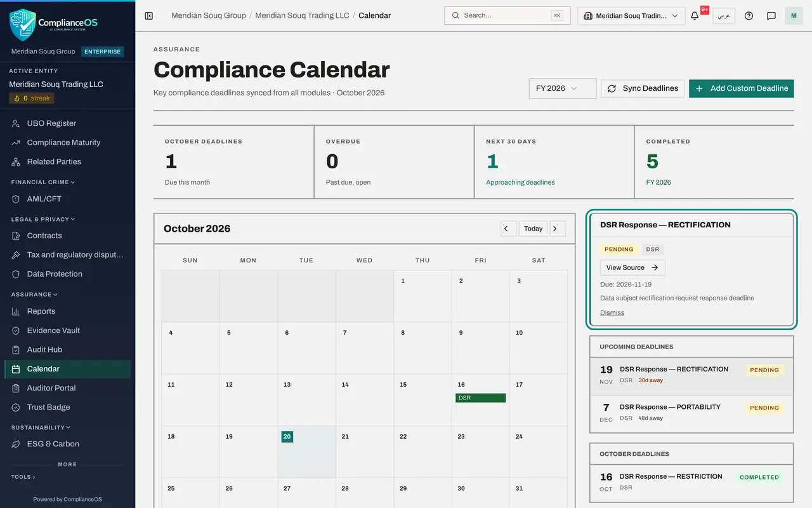Open ESG & Carbon module
The image size is (812, 508).
pyautogui.click(x=67, y=444)
